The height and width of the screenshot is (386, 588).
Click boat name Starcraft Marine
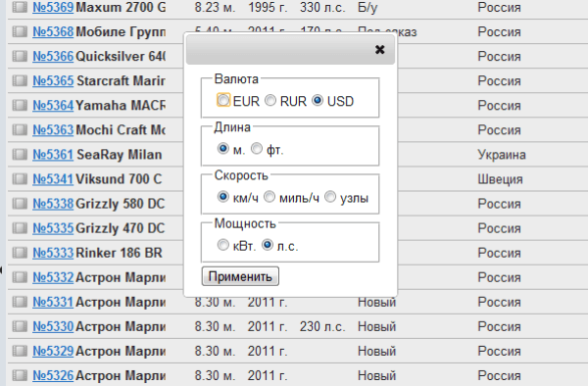pyautogui.click(x=121, y=80)
